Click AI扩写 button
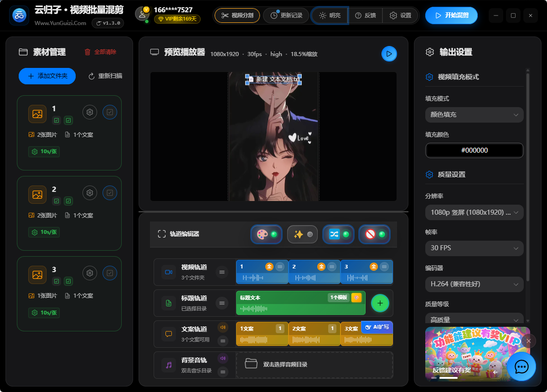Viewport: 547px width, 392px height. coord(377,327)
